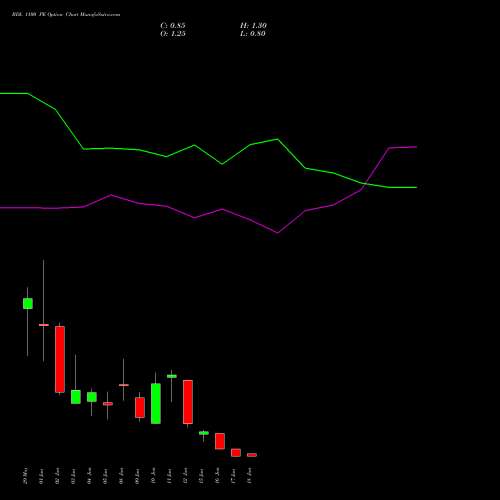Screen dimensions: 500x500
Task: Click the low value 'L: 0.80'
Action: tap(253, 34)
